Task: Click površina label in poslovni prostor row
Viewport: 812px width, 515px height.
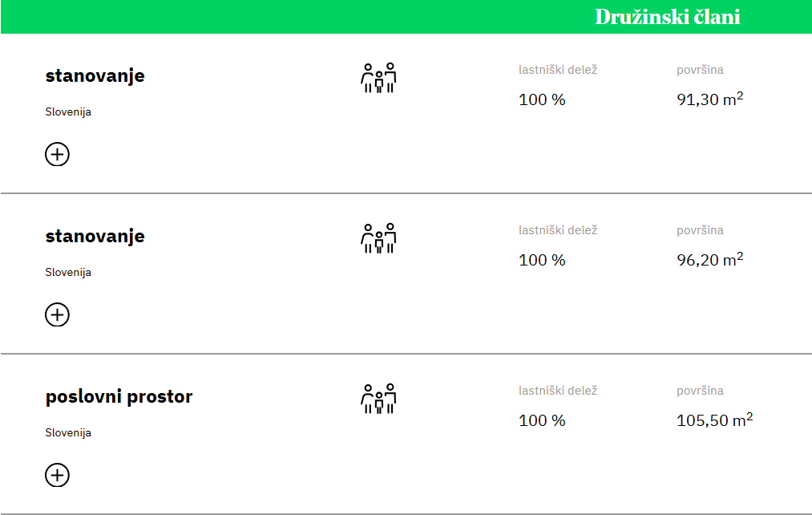Action: pos(700,391)
